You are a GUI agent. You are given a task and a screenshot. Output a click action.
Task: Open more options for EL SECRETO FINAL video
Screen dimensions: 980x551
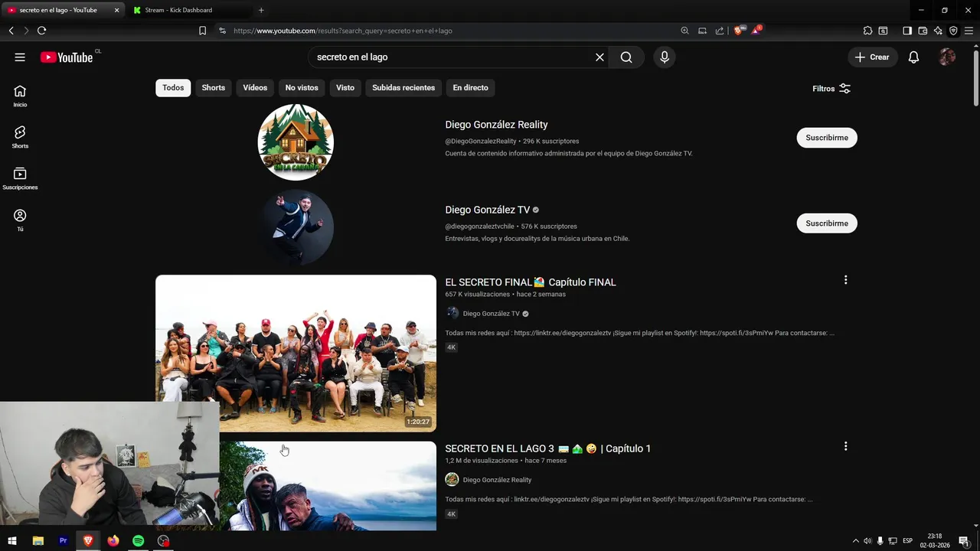(x=845, y=280)
